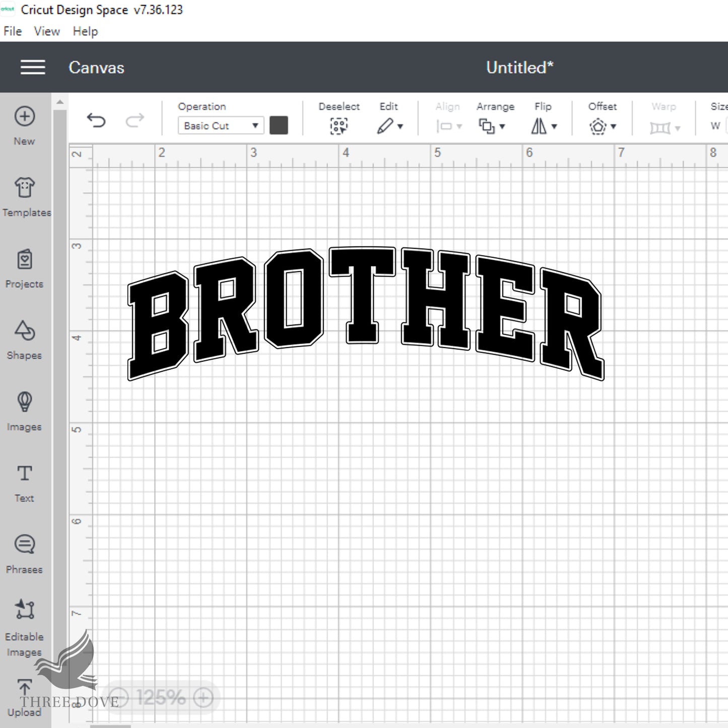
Task: Click the Warp icon
Action: [x=660, y=128]
